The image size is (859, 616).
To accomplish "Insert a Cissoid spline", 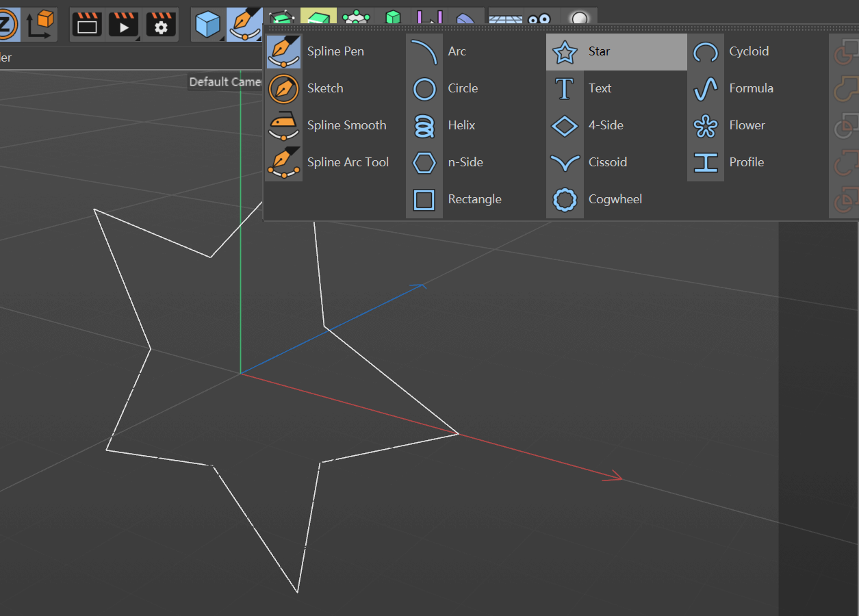I will click(x=616, y=162).
